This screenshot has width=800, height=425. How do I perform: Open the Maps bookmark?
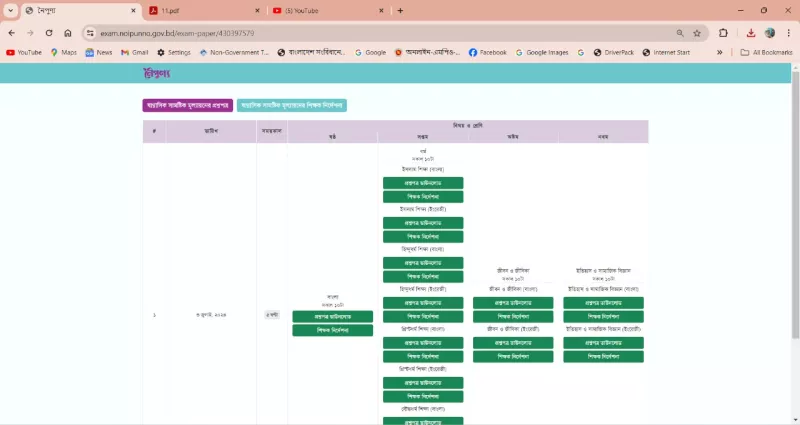[64, 52]
